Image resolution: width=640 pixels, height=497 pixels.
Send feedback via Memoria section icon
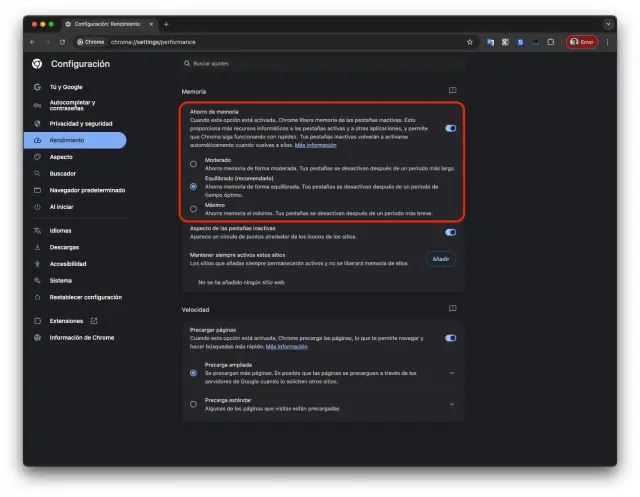coord(452,91)
